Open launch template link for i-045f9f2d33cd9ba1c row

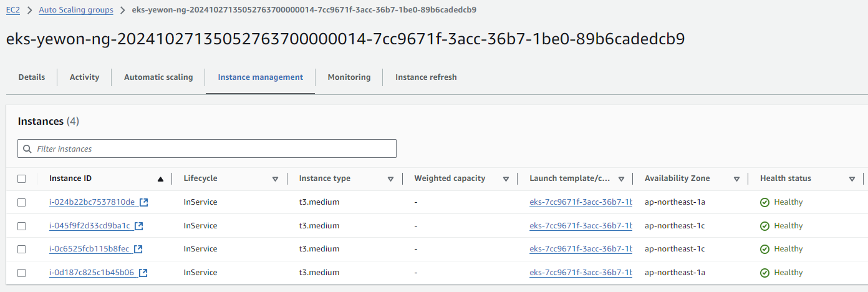(x=581, y=226)
